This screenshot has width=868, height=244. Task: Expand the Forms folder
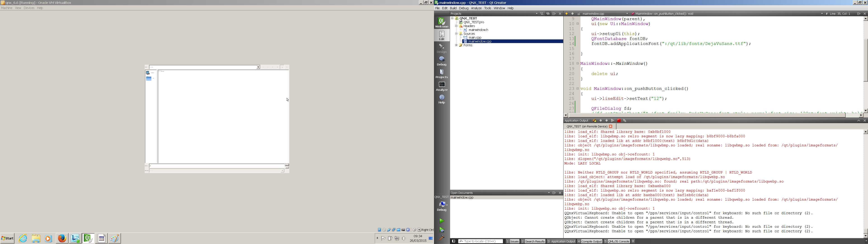(456, 45)
